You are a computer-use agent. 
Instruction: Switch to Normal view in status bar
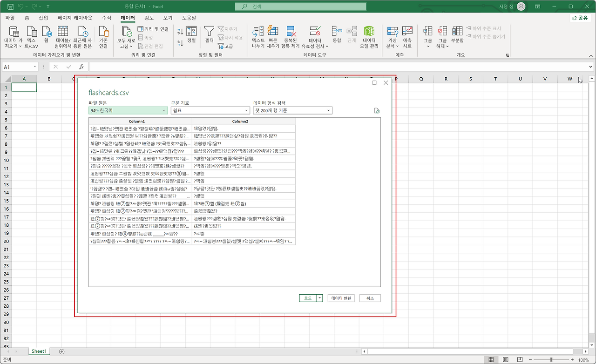(x=491, y=360)
